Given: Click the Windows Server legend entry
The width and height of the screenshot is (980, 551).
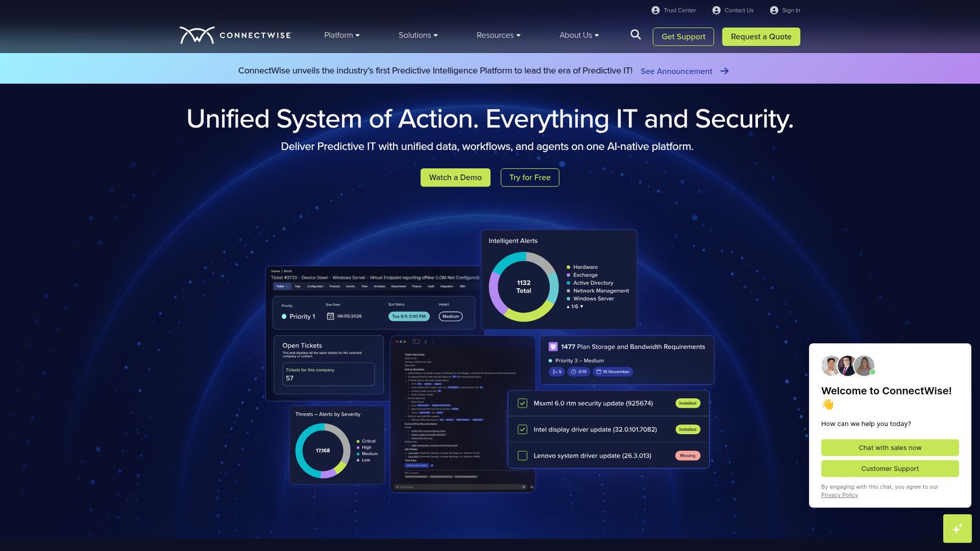Looking at the screenshot, I should [x=590, y=298].
